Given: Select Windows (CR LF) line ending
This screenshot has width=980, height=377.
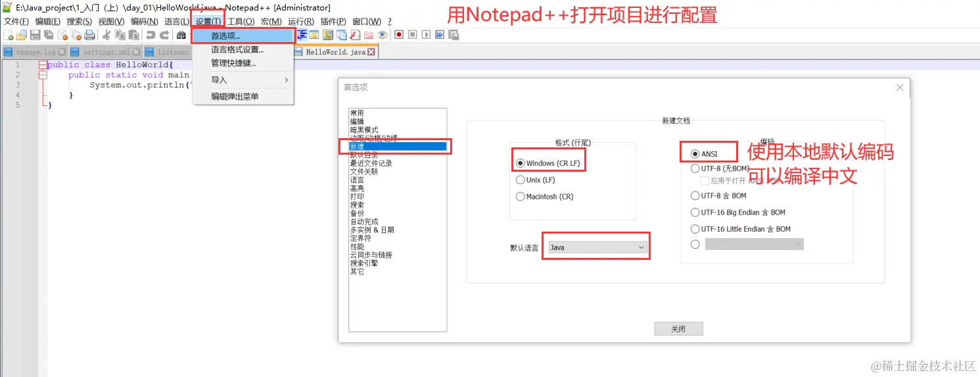Looking at the screenshot, I should 549,163.
